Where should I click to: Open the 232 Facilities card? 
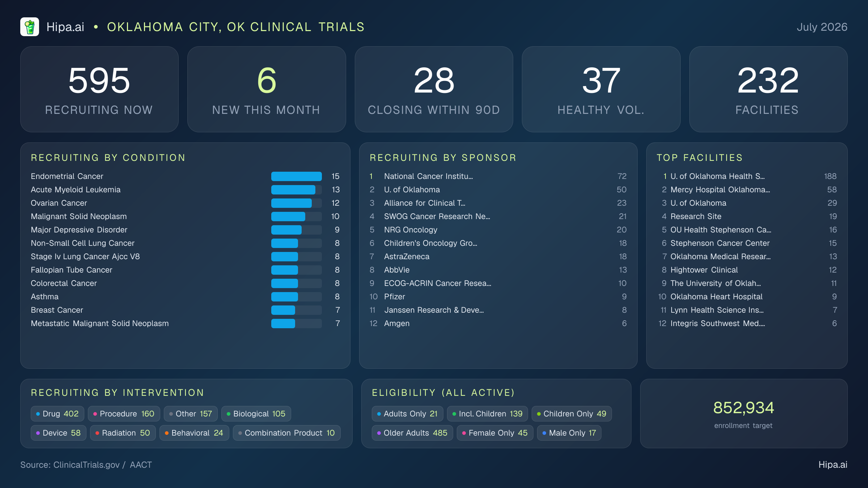pyautogui.click(x=769, y=89)
